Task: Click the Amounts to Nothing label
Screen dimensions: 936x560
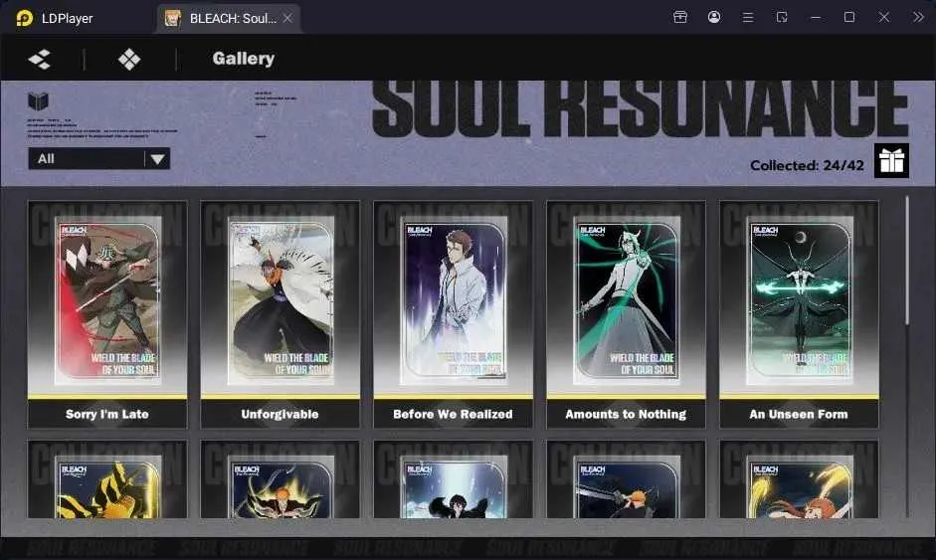Action: pyautogui.click(x=626, y=415)
